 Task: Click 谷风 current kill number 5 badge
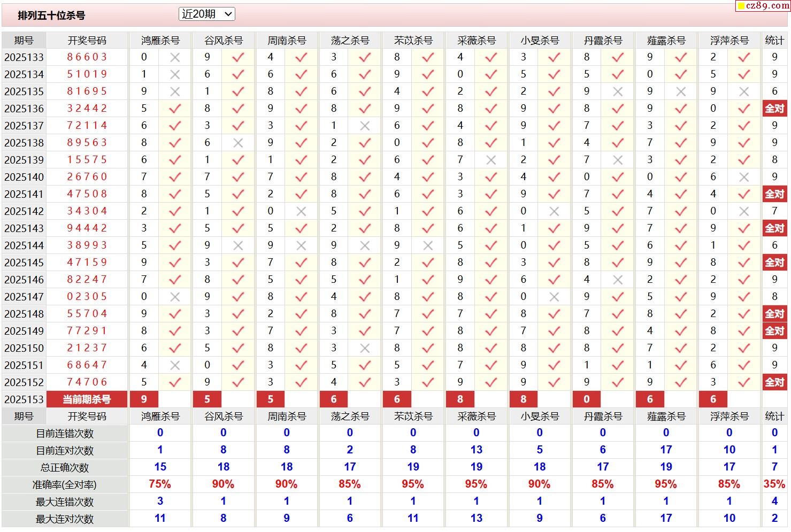[207, 399]
